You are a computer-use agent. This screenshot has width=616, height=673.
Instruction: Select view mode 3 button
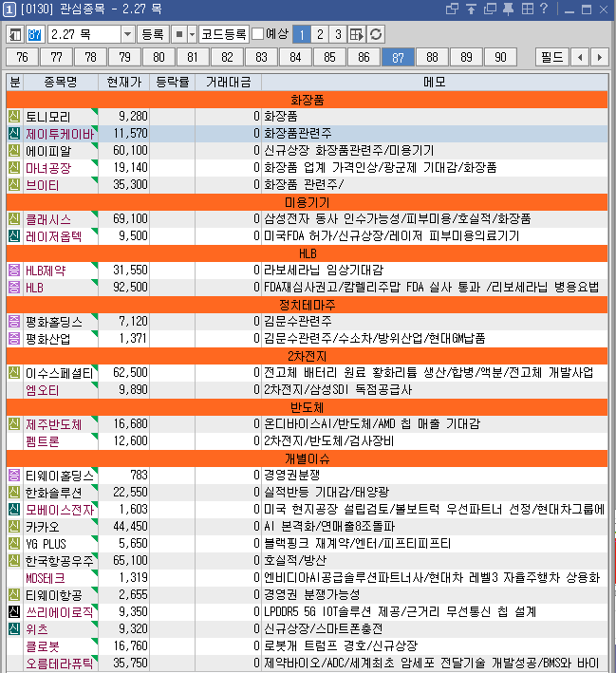point(337,34)
